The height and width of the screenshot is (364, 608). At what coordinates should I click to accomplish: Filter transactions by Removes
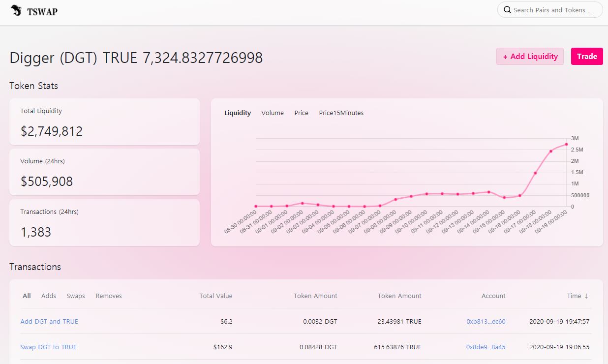(x=109, y=296)
